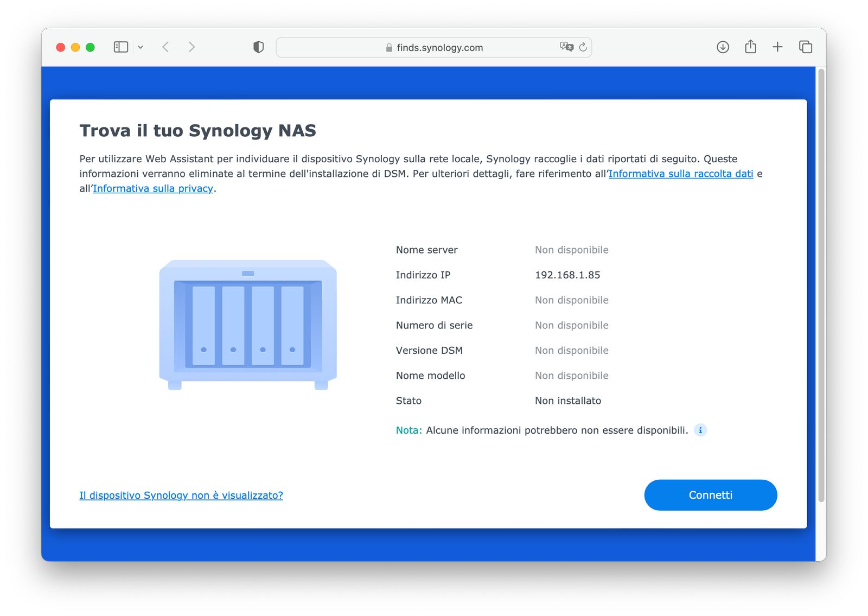Toggle the Safari sidebar icon
Screen dimensions: 868x616
(x=120, y=47)
